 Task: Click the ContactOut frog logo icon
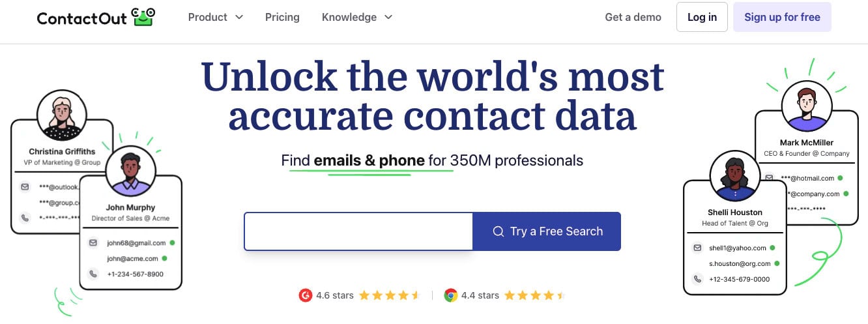(x=143, y=17)
